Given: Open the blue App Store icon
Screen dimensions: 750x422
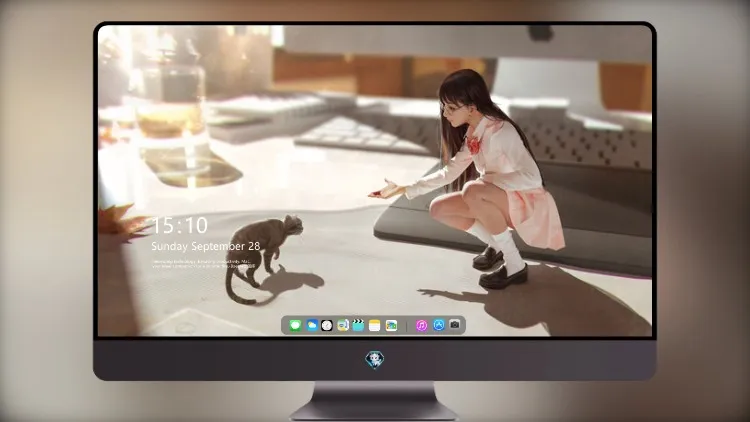Looking at the screenshot, I should click(x=439, y=325).
